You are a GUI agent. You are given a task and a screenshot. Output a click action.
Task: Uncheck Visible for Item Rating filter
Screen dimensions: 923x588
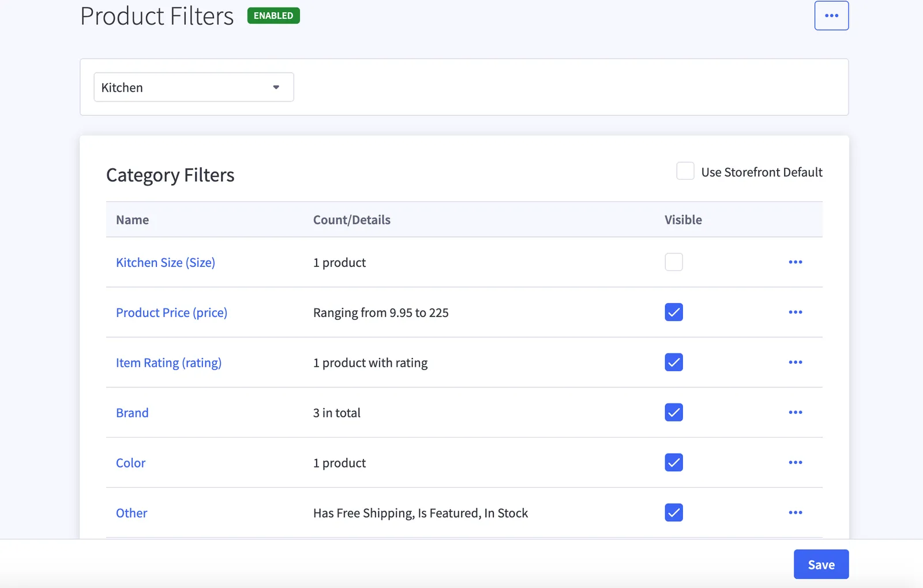coord(674,363)
